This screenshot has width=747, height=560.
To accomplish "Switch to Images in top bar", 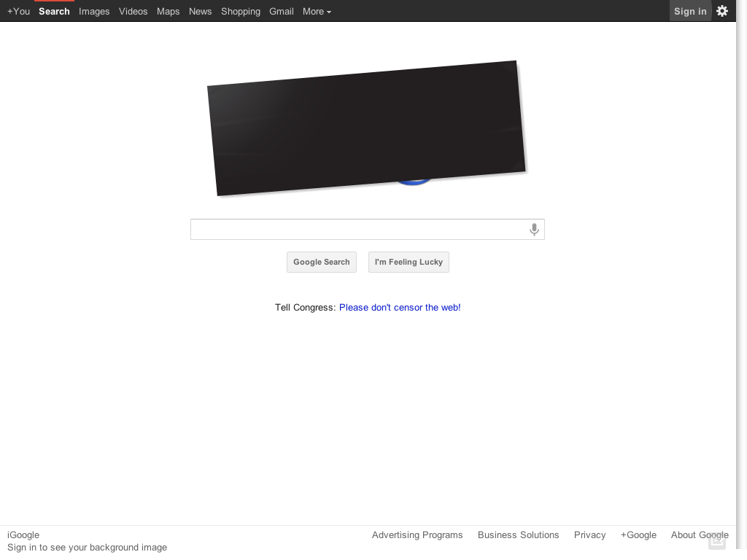I will coord(94,11).
